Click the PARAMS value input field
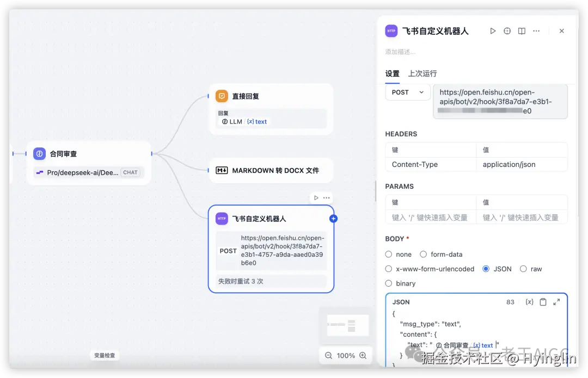Screen dimensions: 588x378 pyautogui.click(x=522, y=218)
